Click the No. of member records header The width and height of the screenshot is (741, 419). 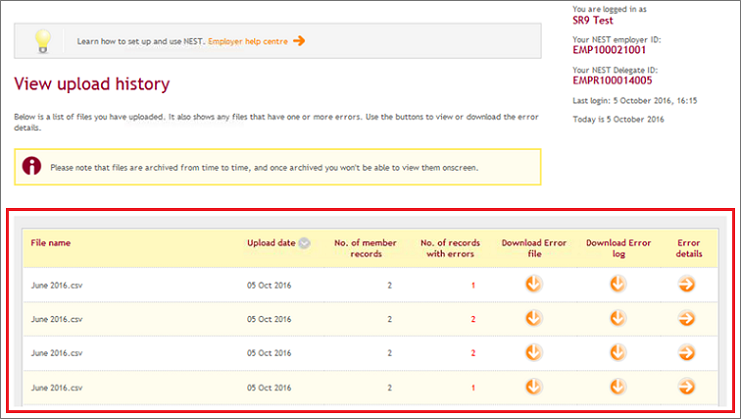point(365,248)
